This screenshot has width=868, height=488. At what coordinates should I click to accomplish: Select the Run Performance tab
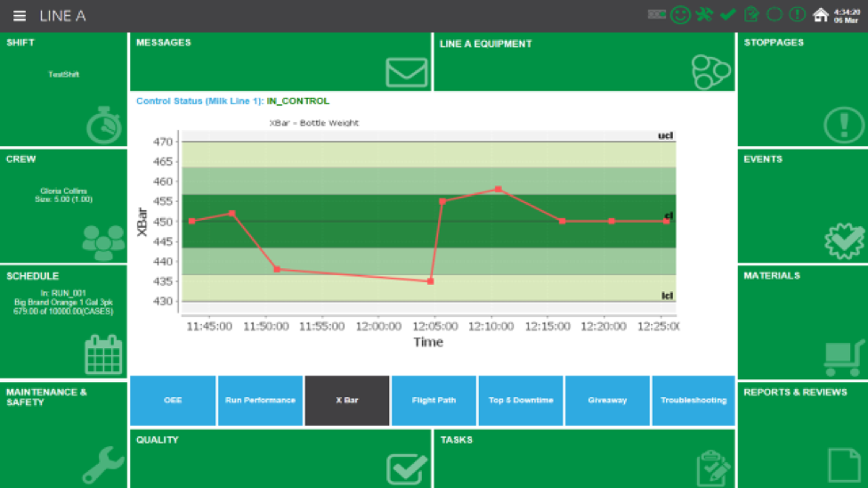[260, 401]
